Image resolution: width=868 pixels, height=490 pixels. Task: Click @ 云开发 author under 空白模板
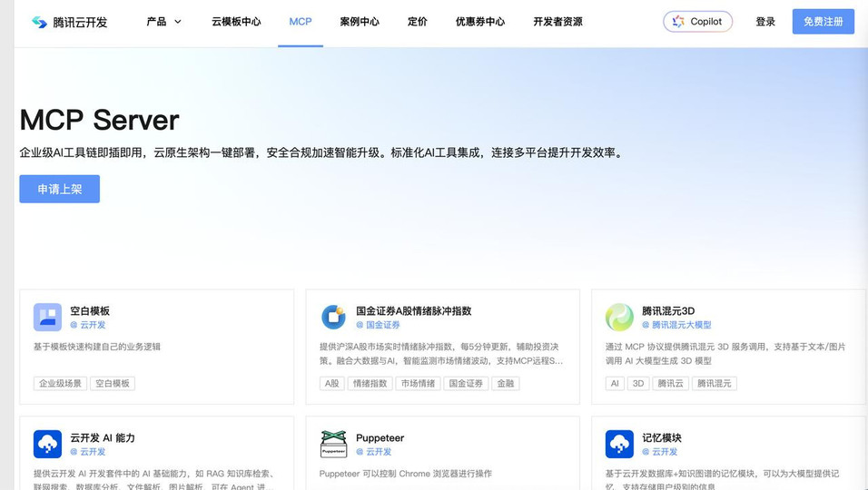pos(87,325)
